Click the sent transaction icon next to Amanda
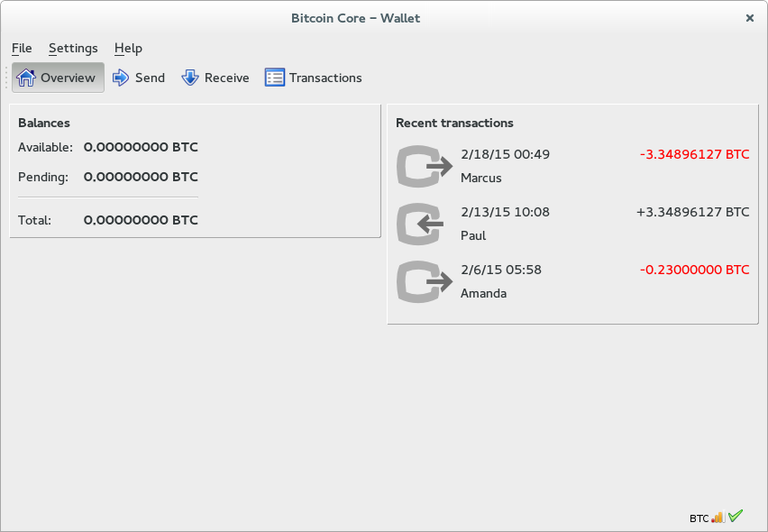This screenshot has height=532, width=768. click(x=423, y=281)
